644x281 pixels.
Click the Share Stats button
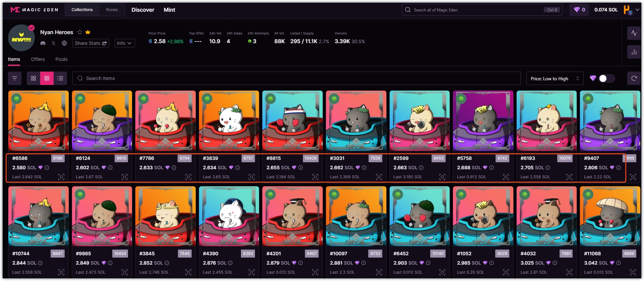pos(90,43)
